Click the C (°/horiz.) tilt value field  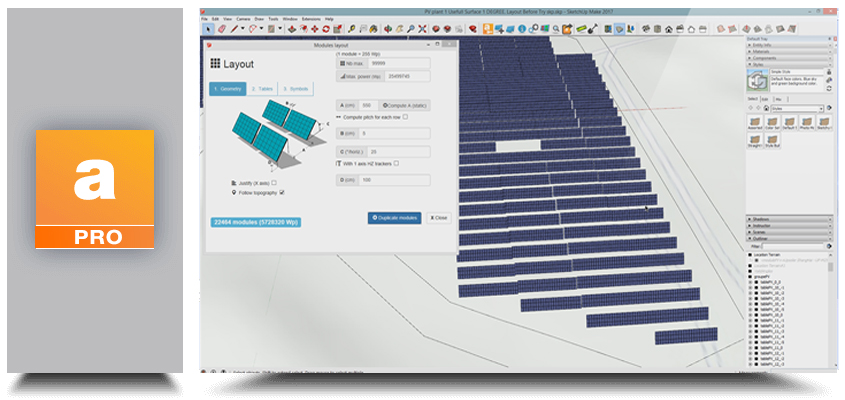(399, 152)
